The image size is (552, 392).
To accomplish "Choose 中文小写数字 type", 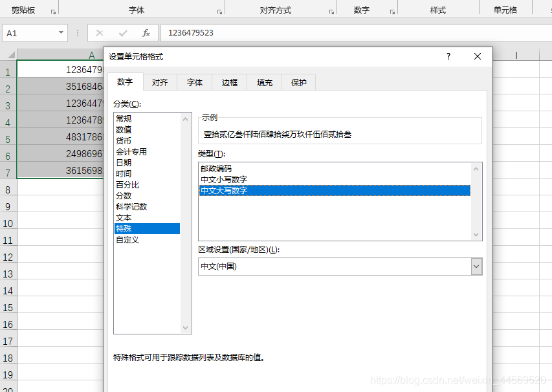I will pos(335,179).
